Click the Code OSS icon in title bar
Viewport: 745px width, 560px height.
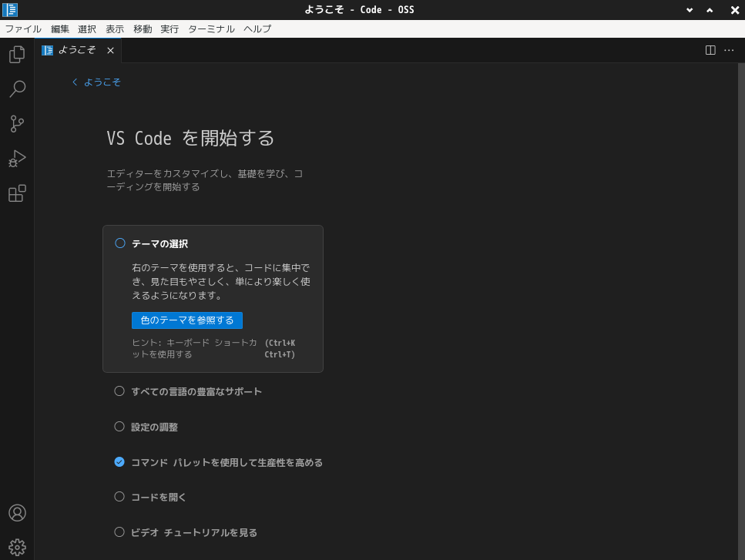[x=10, y=9]
